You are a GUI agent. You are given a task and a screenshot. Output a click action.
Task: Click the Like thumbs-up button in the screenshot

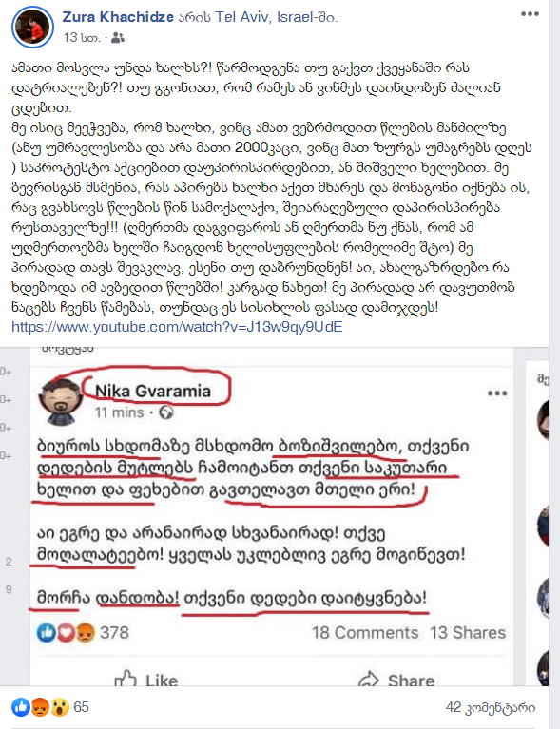[146, 680]
